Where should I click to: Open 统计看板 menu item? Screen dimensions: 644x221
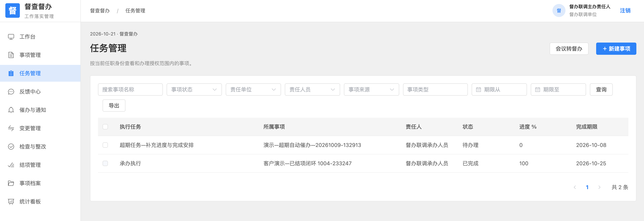[40, 202]
